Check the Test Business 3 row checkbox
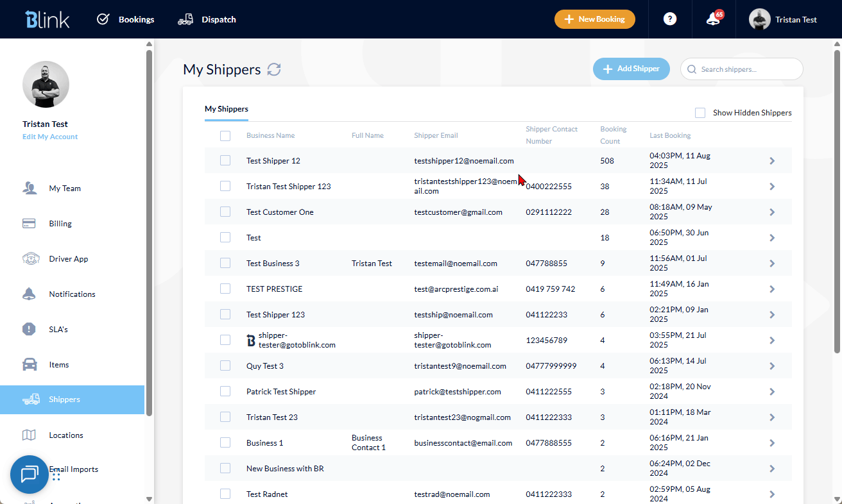 click(225, 263)
